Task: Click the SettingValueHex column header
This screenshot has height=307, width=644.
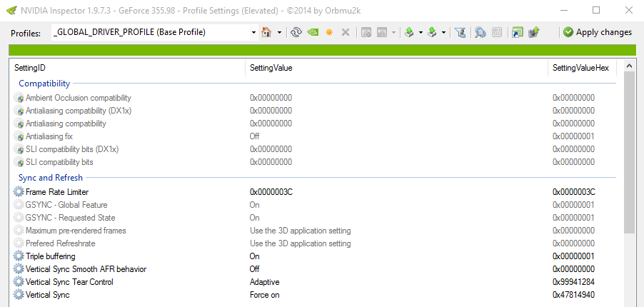Action: coord(582,68)
